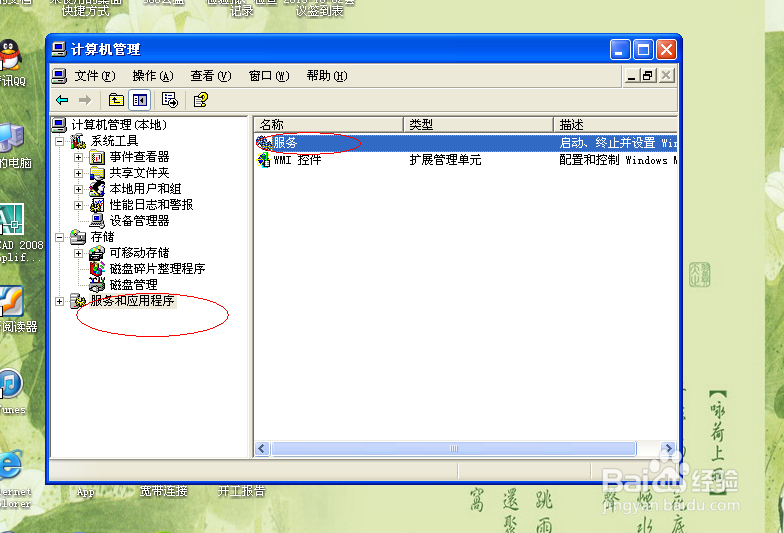Click the console icon in menu bar
Screen dimensions: 784x533
pos(60,76)
